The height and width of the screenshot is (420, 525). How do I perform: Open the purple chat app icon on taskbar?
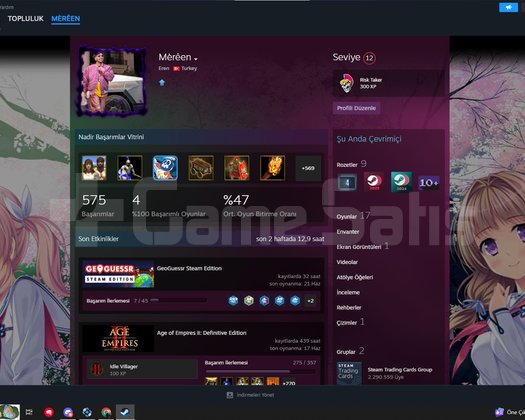68,412
